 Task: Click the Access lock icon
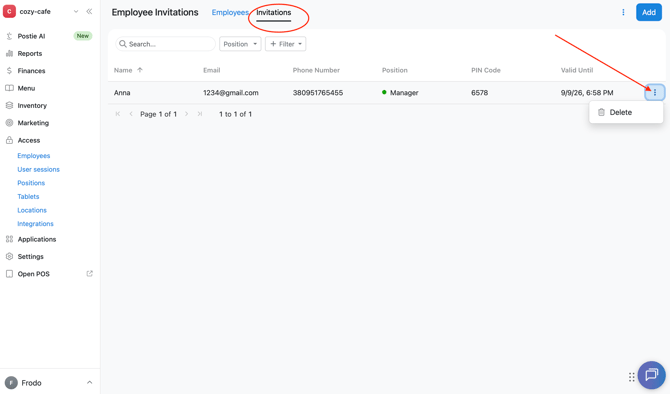click(9, 140)
